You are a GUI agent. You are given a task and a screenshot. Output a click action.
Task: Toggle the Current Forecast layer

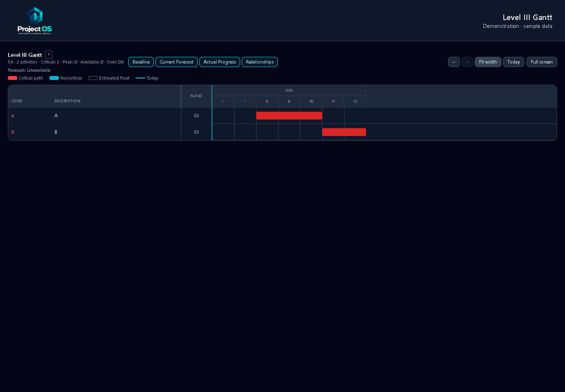pos(177,62)
